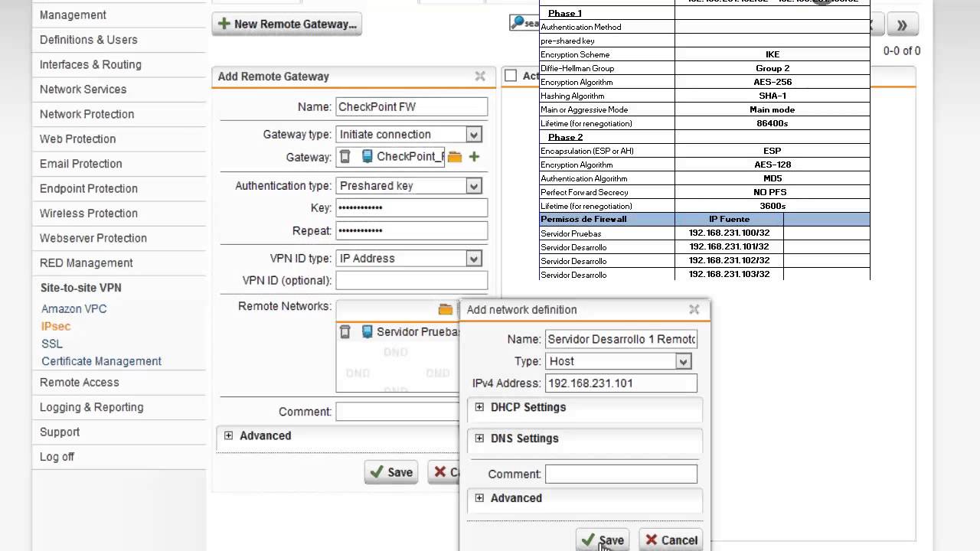This screenshot has width=980, height=551.
Task: Open the Remote Networks folder icon
Action: pyautogui.click(x=445, y=309)
